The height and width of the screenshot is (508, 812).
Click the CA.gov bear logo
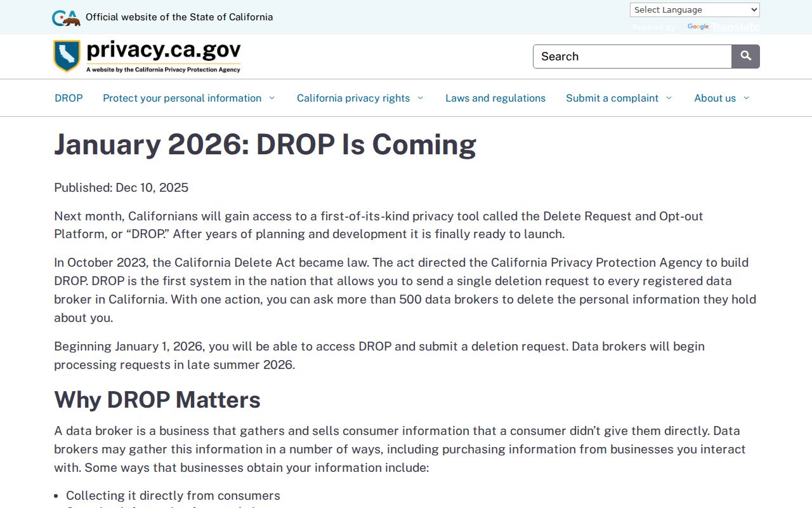(x=66, y=18)
